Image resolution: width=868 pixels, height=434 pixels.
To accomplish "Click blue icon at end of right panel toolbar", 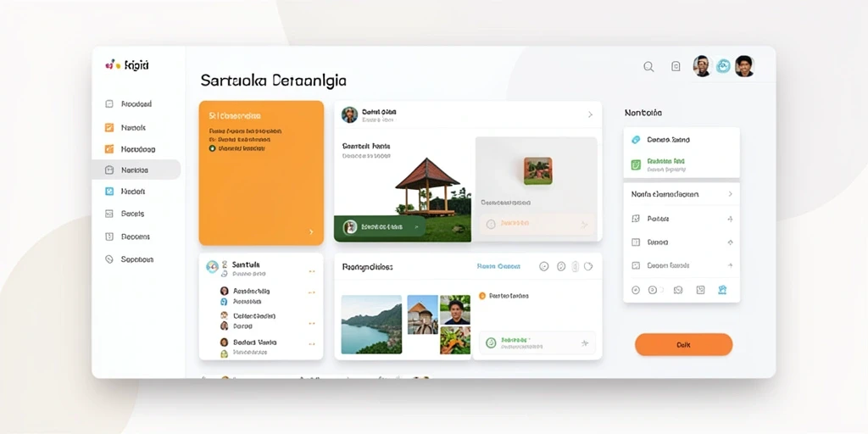I will click(721, 290).
